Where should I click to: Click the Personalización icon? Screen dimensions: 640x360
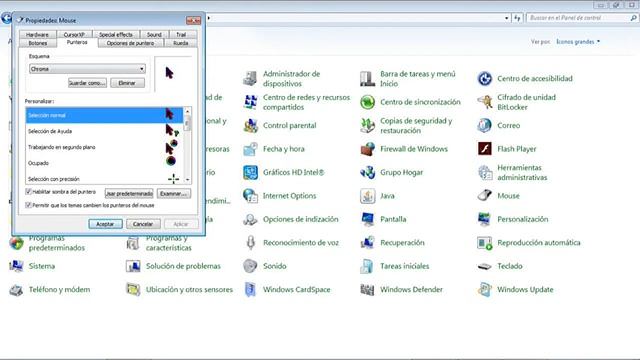point(484,219)
